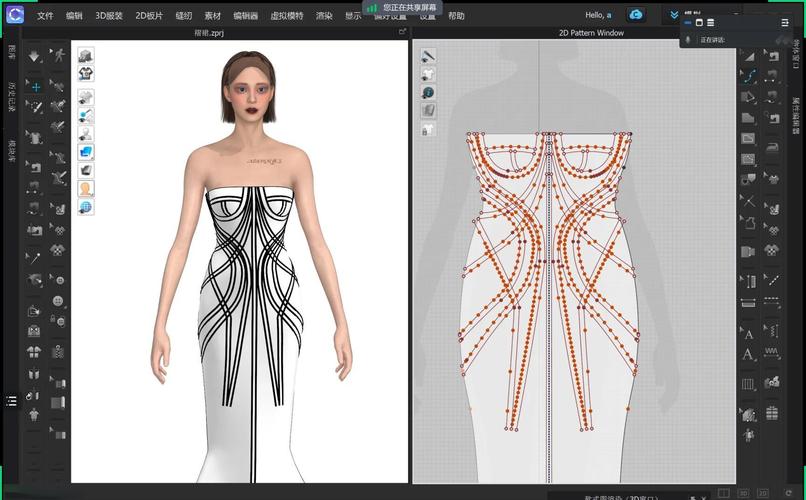Open the 渲染 menu
806x500 pixels.
324,16
